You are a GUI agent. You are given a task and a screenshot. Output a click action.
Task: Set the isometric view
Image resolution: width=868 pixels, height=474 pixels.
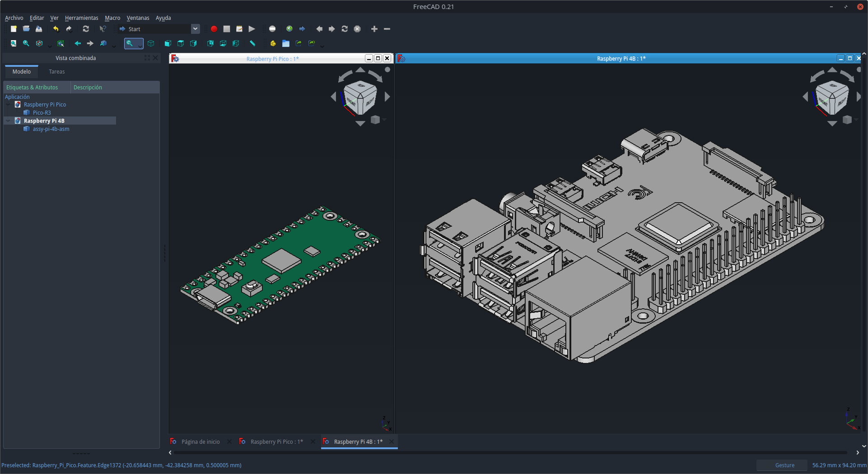(151, 43)
